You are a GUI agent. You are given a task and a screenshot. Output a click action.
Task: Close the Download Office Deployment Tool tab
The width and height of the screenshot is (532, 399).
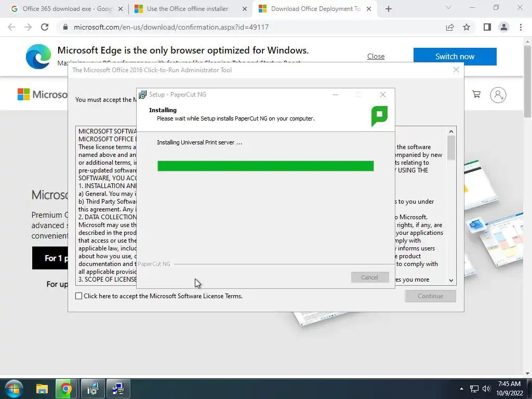click(x=369, y=9)
